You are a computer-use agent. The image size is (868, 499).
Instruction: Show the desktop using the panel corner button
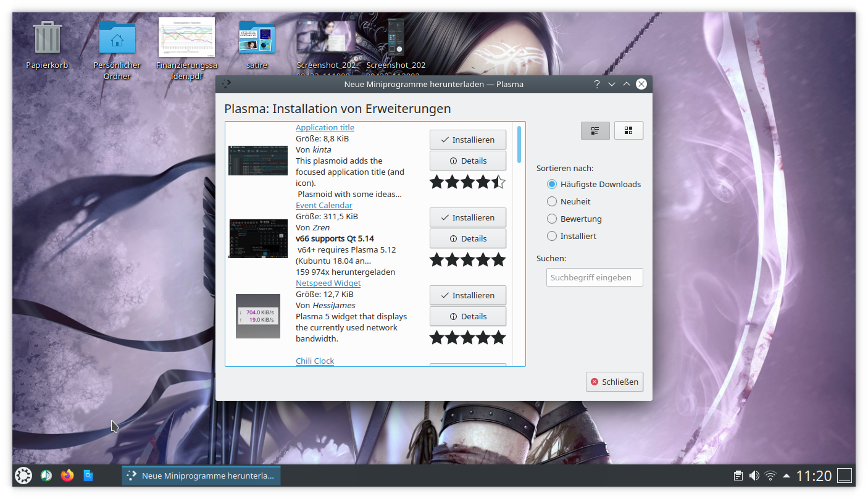click(845, 476)
